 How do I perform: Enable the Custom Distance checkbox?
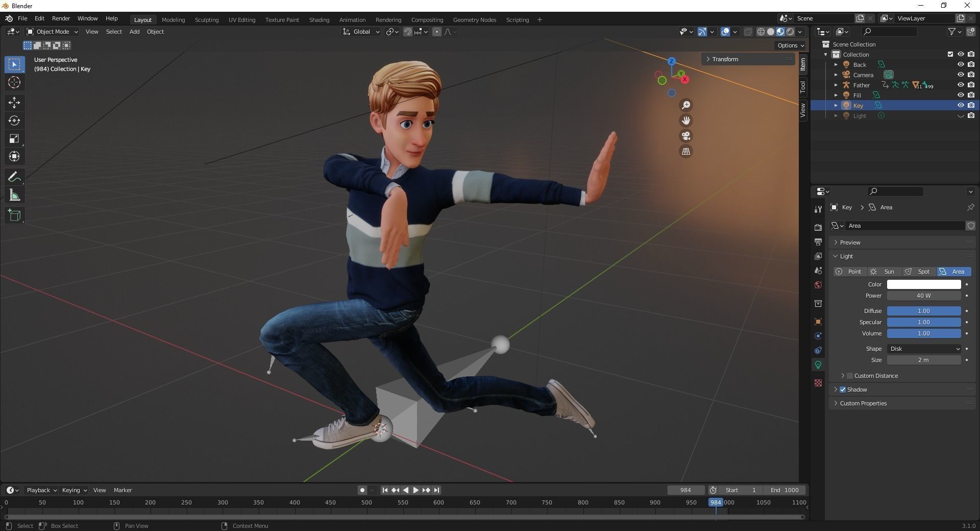(x=850, y=376)
